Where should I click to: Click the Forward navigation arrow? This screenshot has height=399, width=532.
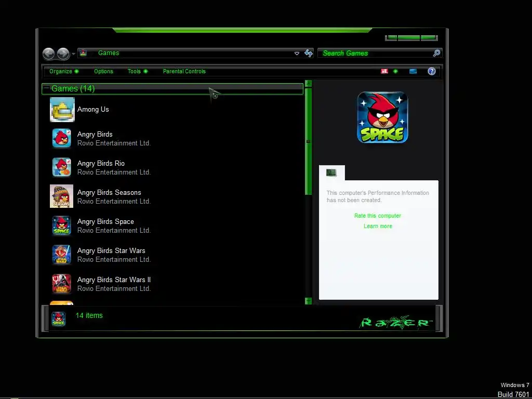pyautogui.click(x=63, y=54)
